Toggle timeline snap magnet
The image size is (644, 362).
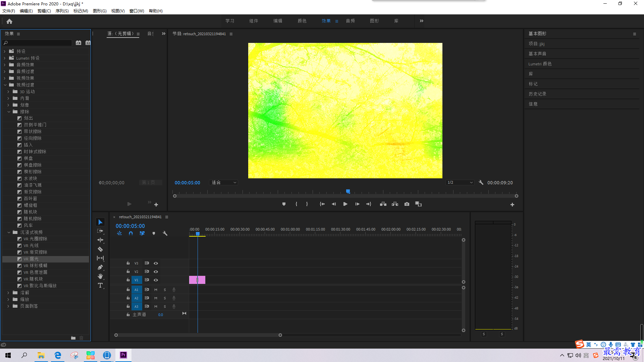(131, 233)
